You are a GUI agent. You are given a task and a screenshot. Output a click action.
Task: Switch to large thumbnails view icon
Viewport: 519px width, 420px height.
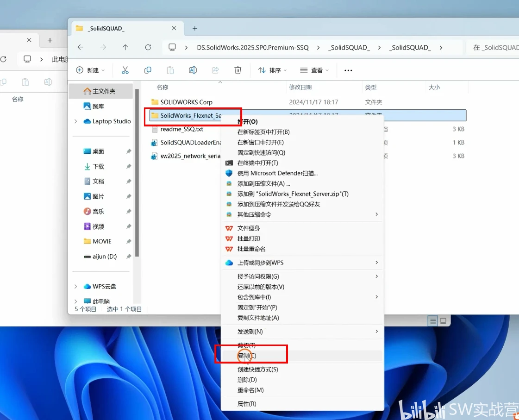coord(443,321)
